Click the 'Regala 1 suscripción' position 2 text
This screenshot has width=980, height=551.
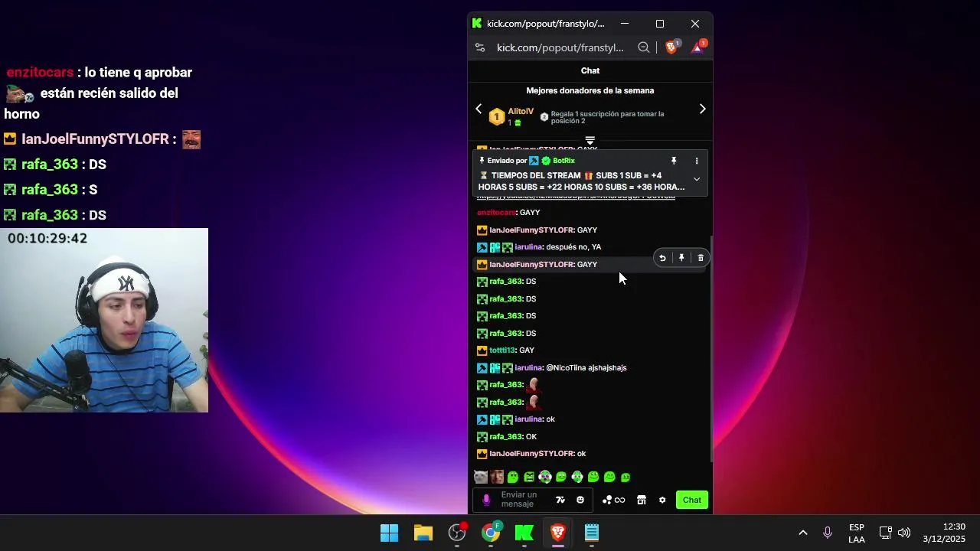click(607, 117)
